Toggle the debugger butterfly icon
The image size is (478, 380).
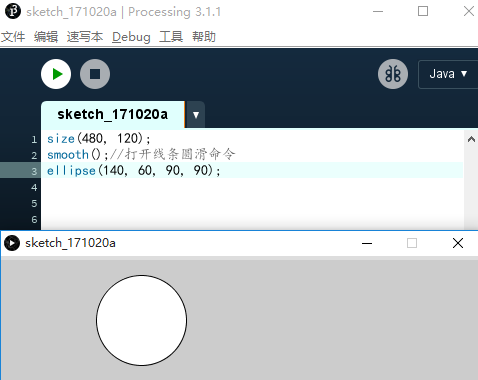click(393, 74)
